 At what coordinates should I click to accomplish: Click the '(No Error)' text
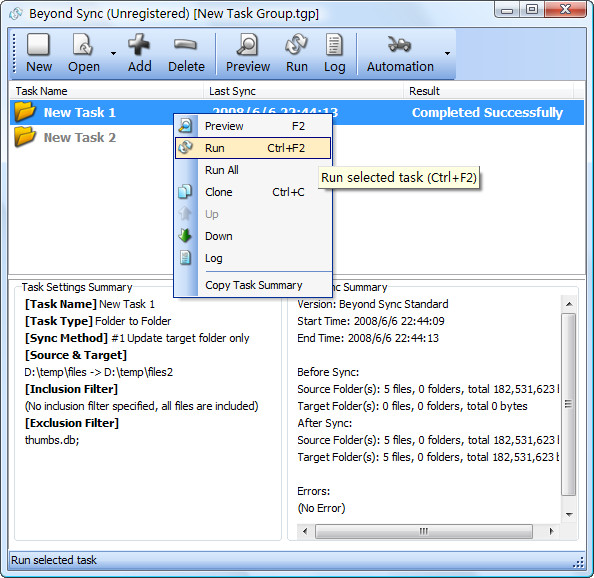point(321,508)
